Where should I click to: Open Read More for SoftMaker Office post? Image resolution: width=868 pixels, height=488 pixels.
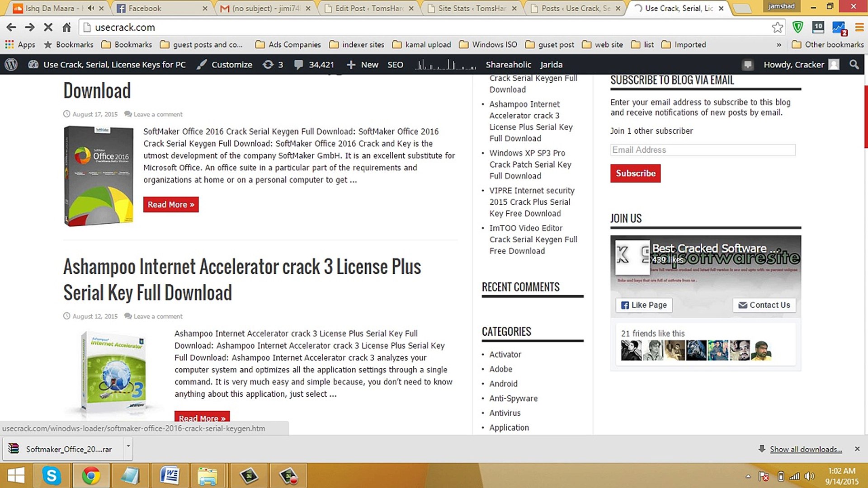point(171,205)
